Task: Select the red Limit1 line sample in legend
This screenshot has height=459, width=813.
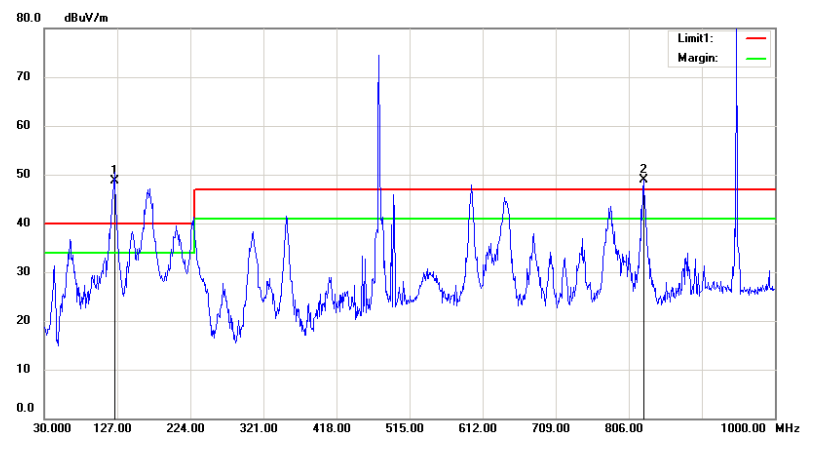Action: (x=756, y=38)
